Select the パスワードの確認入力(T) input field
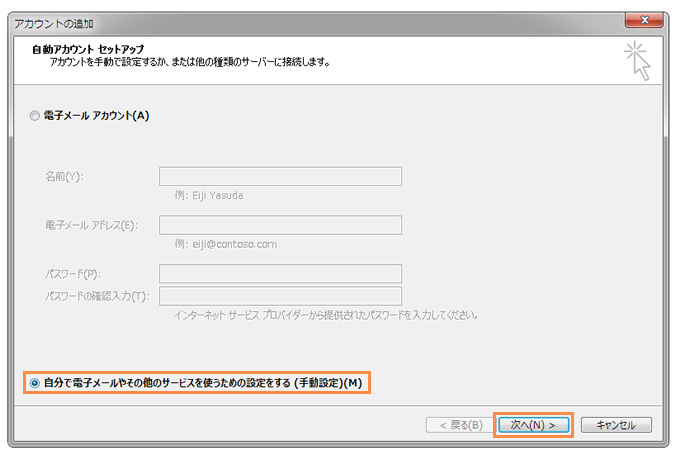Viewport: 676px width, 460px height. point(280,296)
